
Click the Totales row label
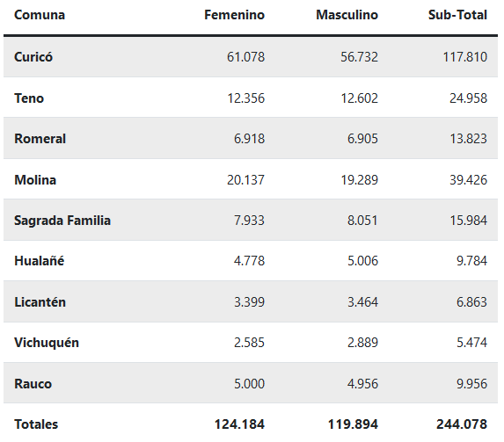click(x=36, y=424)
